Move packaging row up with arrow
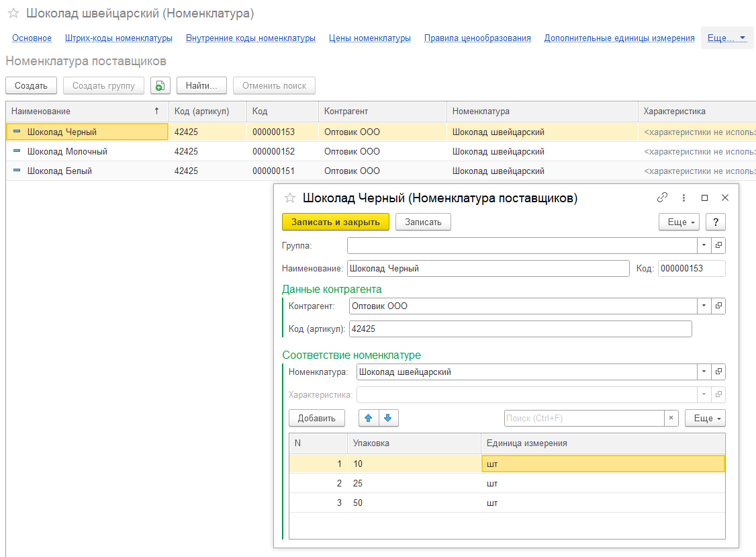Image resolution: width=756 pixels, height=557 pixels. tap(368, 418)
